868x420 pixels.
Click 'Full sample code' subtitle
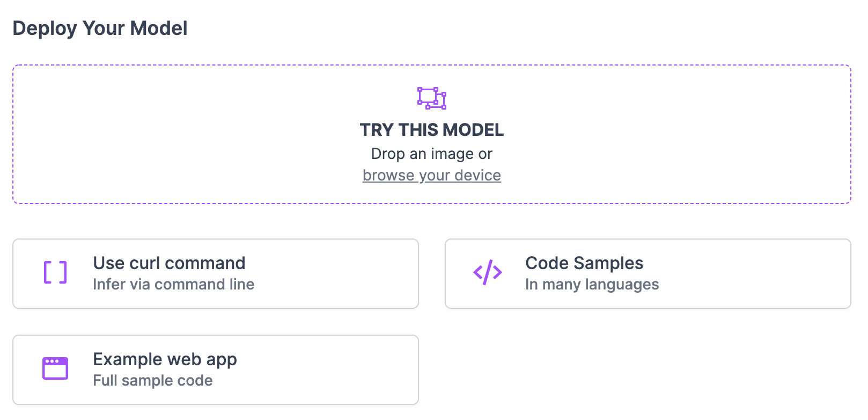click(153, 380)
